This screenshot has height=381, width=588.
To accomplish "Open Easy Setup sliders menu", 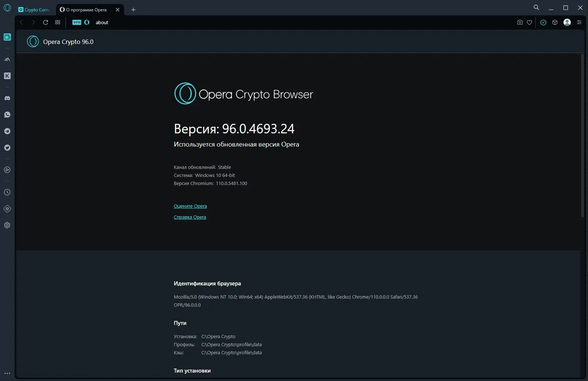I will point(579,22).
